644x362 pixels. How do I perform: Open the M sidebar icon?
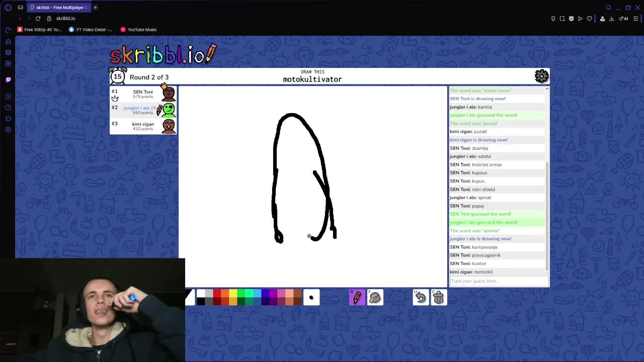[x=8, y=63]
